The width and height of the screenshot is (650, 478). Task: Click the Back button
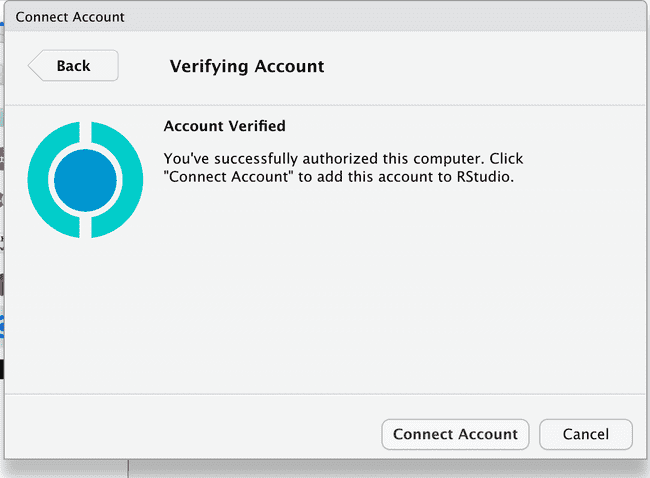click(73, 66)
